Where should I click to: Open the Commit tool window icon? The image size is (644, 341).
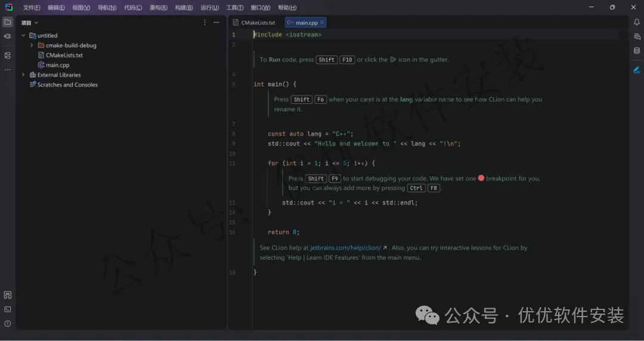tap(7, 36)
